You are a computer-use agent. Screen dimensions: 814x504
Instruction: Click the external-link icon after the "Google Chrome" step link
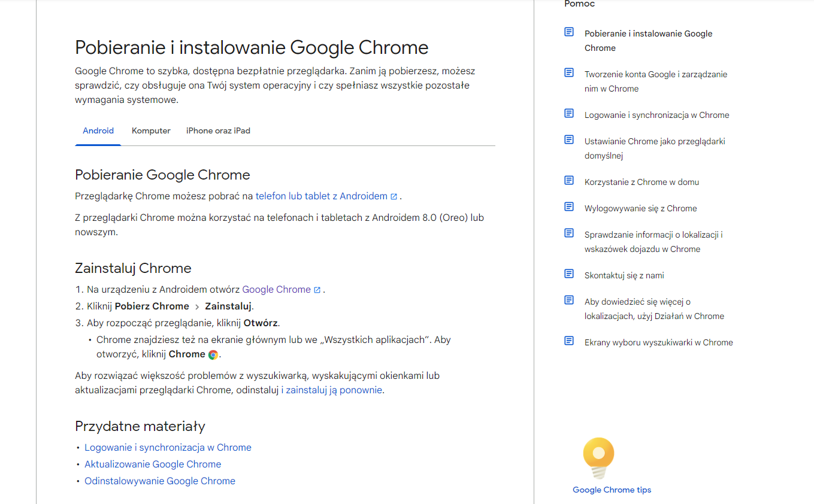pos(317,290)
